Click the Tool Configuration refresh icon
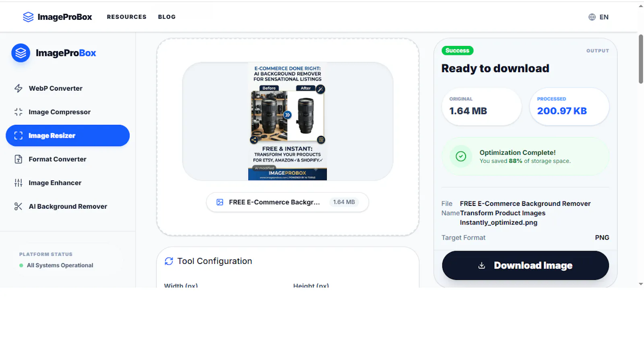Image resolution: width=644 pixels, height=340 pixels. point(169,261)
